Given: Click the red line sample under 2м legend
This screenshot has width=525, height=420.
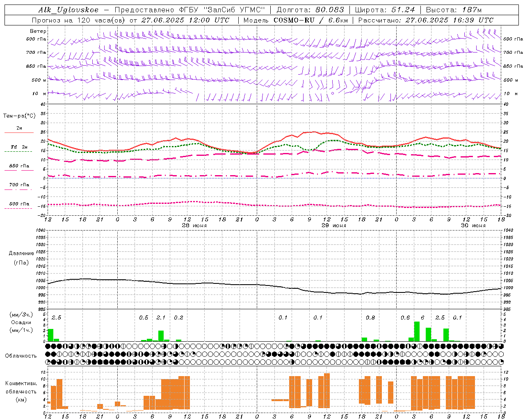Looking at the screenshot, I should coord(19,132).
